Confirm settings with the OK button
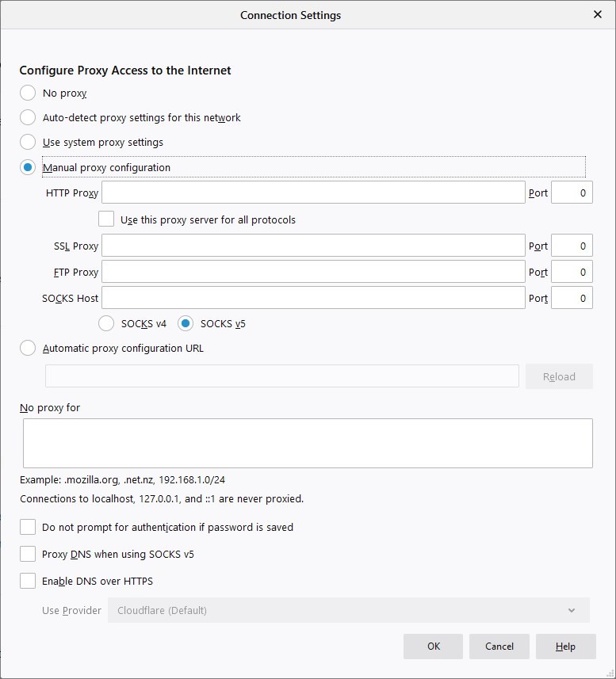 [433, 647]
